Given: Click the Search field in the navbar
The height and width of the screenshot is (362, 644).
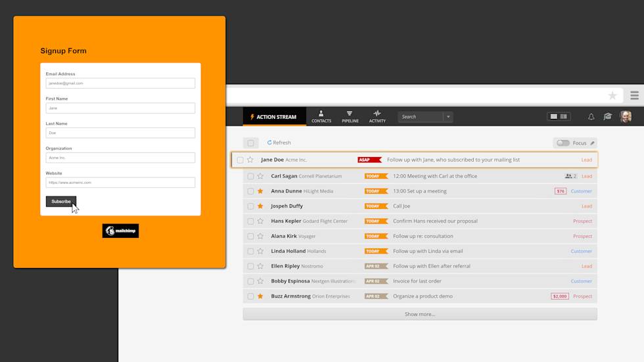Looking at the screenshot, I should [421, 116].
